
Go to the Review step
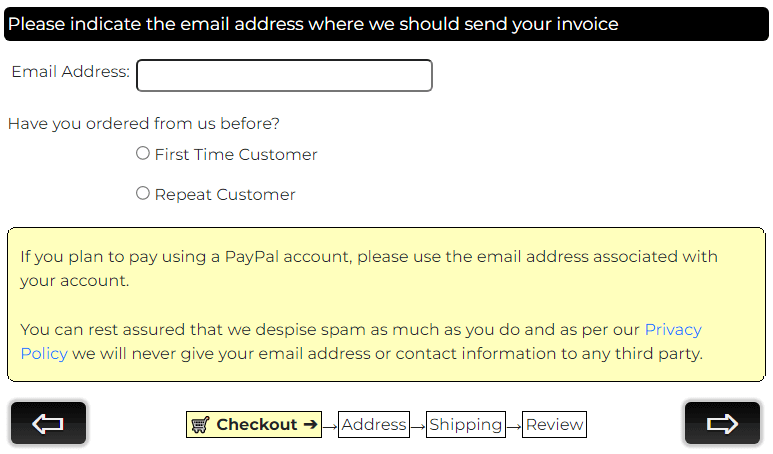point(554,425)
